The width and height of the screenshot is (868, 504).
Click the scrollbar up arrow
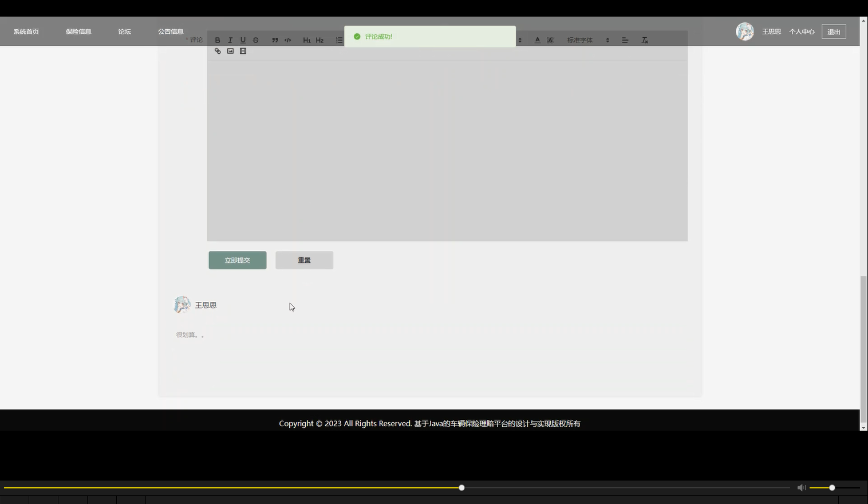(x=863, y=20)
